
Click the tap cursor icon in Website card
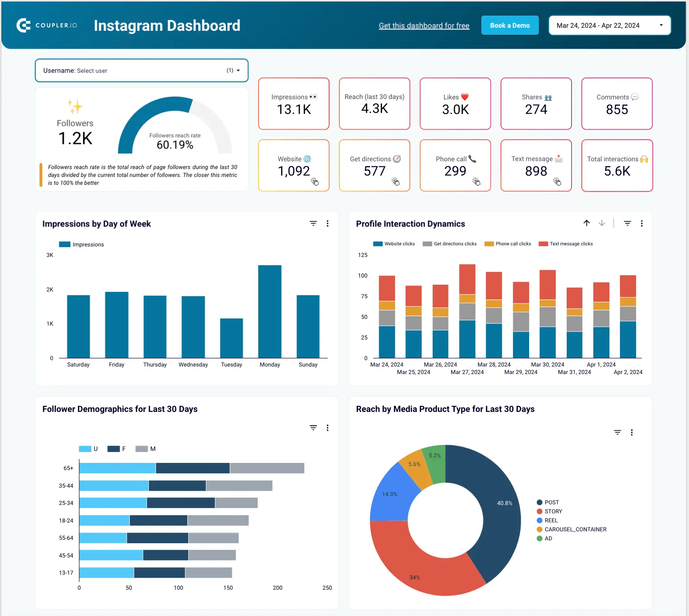point(314,182)
